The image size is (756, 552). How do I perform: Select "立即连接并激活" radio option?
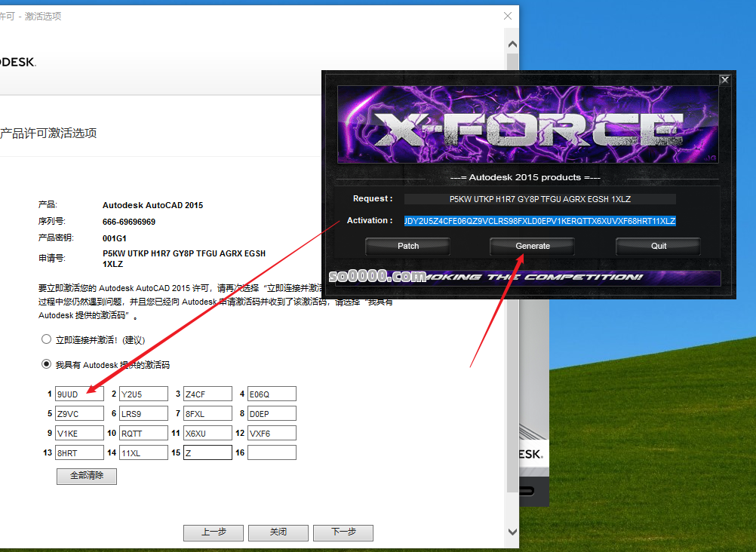point(47,339)
